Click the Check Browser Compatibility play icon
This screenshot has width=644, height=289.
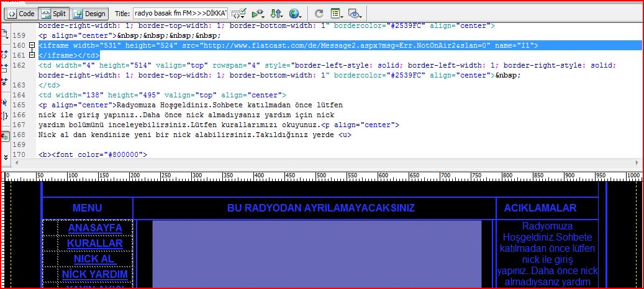258,14
